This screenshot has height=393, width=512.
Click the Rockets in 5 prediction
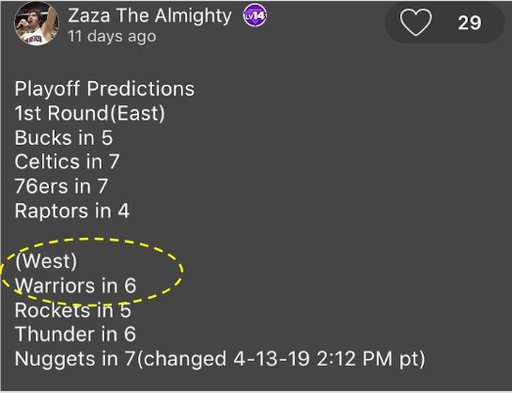(73, 310)
